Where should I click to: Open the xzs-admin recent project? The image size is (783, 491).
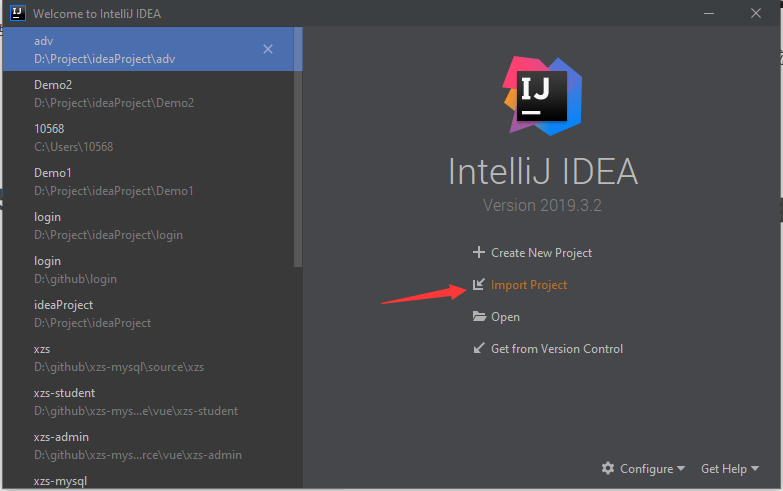click(x=149, y=445)
